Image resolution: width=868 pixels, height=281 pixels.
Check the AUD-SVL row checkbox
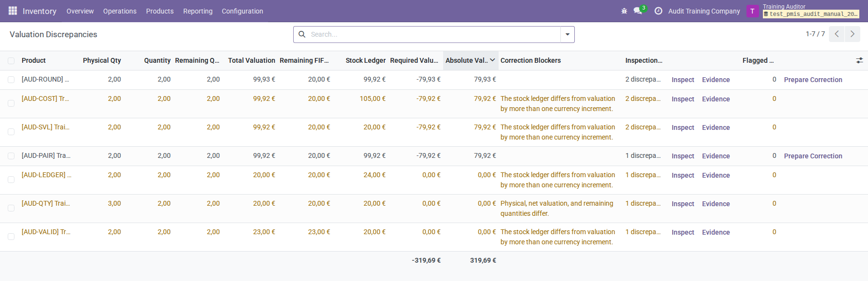coord(11,132)
